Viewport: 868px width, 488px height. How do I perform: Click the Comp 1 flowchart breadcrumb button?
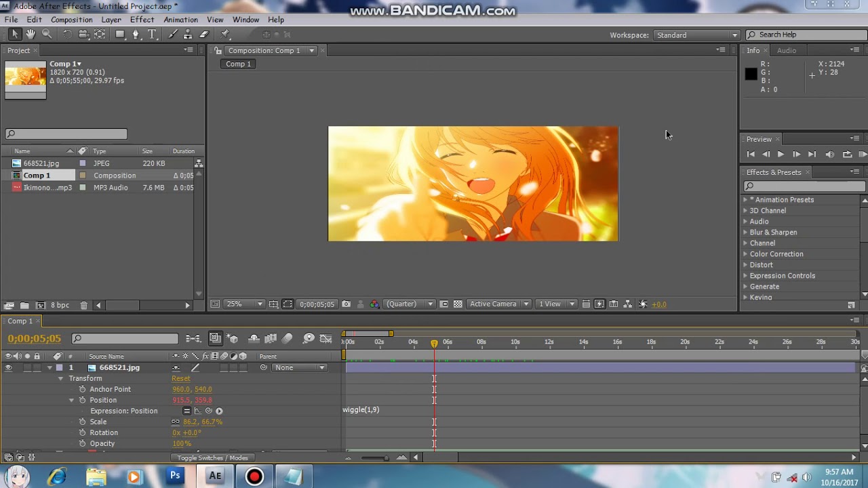[x=238, y=64]
